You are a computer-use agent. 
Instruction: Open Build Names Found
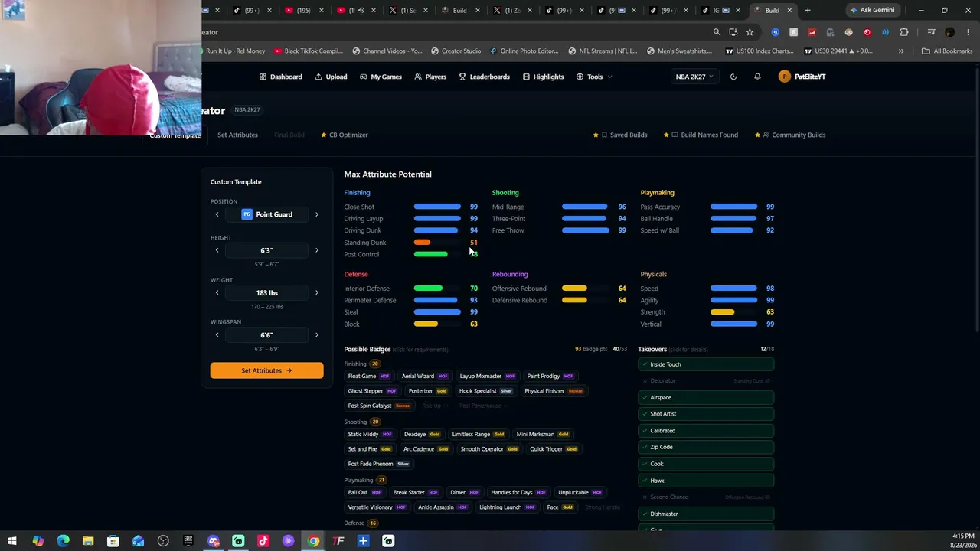click(701, 135)
